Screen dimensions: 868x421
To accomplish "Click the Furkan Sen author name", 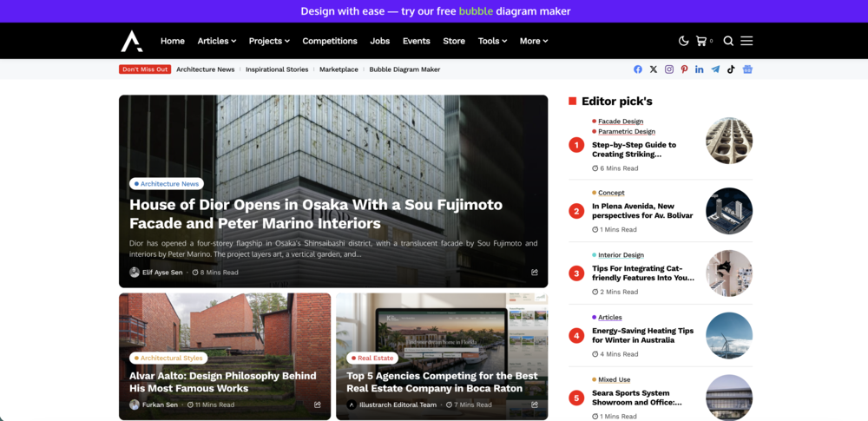I will pyautogui.click(x=160, y=405).
